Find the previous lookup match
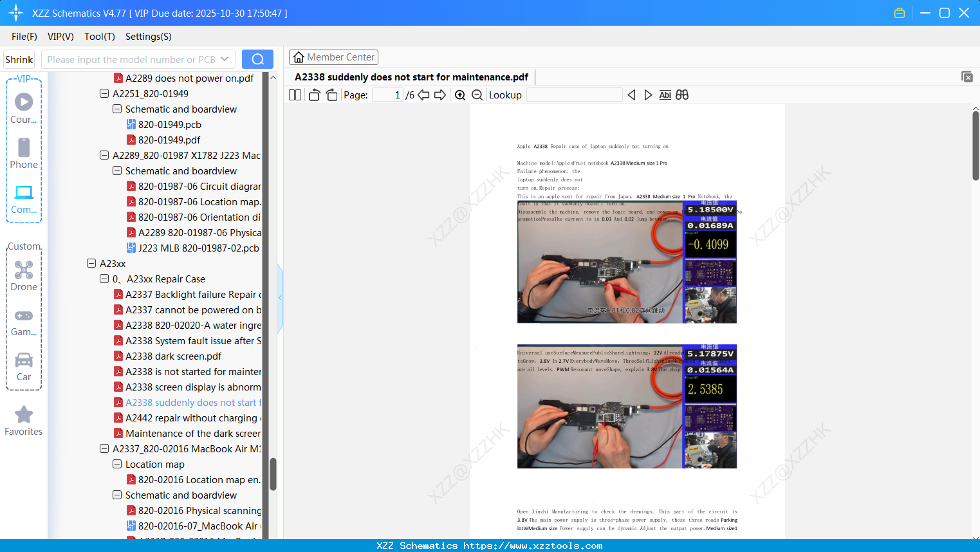This screenshot has width=980, height=552. point(631,95)
